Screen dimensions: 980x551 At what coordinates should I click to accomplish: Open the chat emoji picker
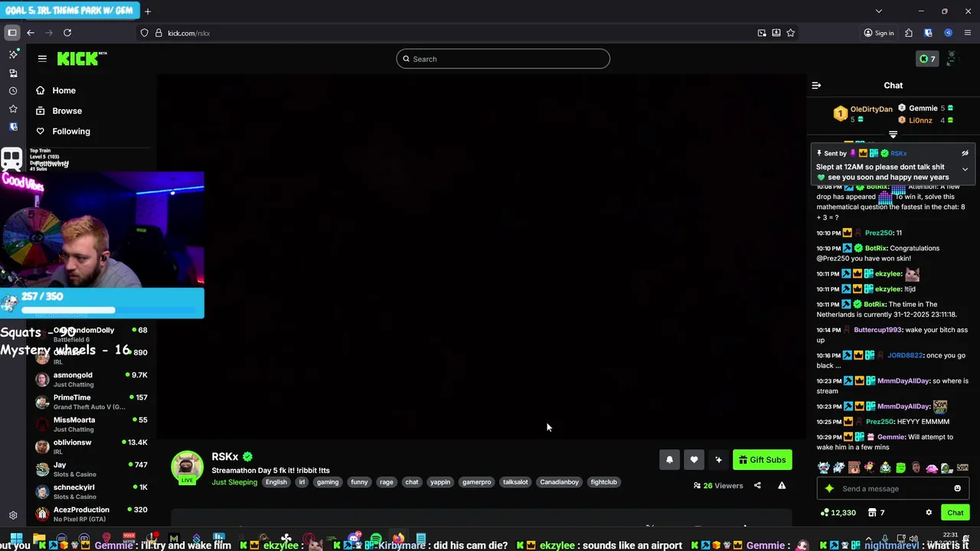tap(957, 488)
